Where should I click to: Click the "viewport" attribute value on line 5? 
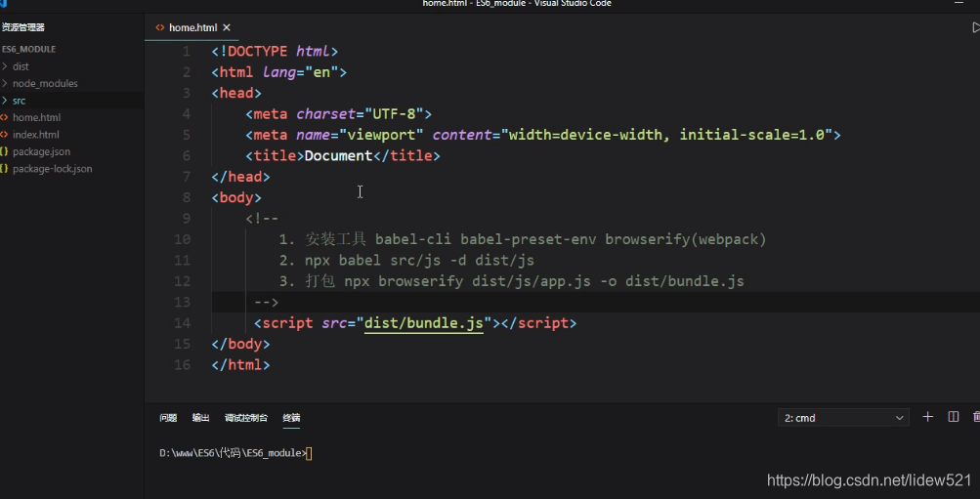coord(381,135)
